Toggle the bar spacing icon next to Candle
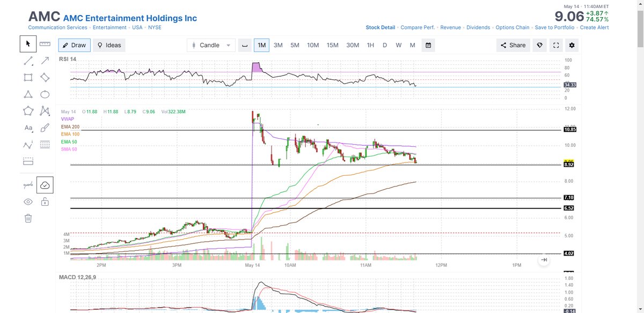The height and width of the screenshot is (313, 644). [x=245, y=45]
